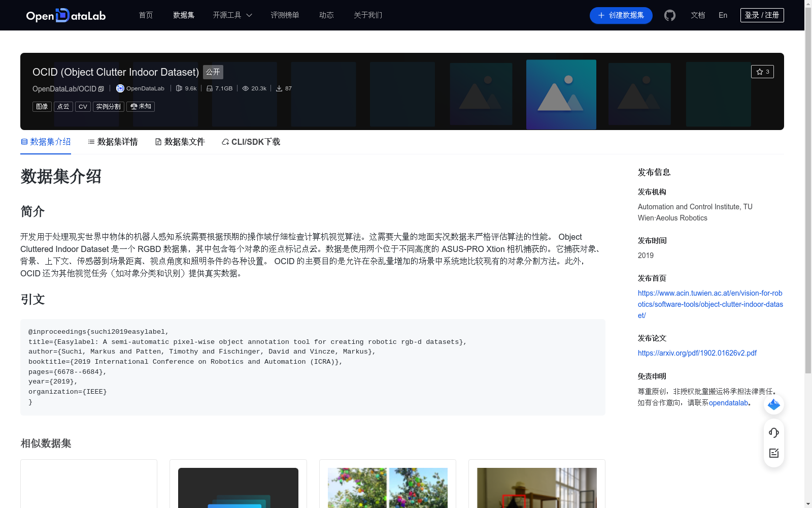The height and width of the screenshot is (508, 812).
Task: Switch to the 数据集文件 tab
Action: (180, 142)
